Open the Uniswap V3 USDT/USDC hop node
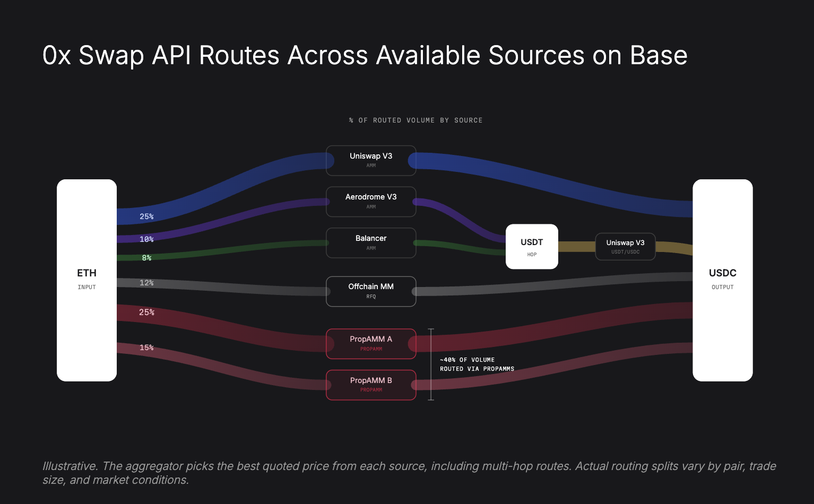Screen dimensions: 814x504 click(625, 246)
